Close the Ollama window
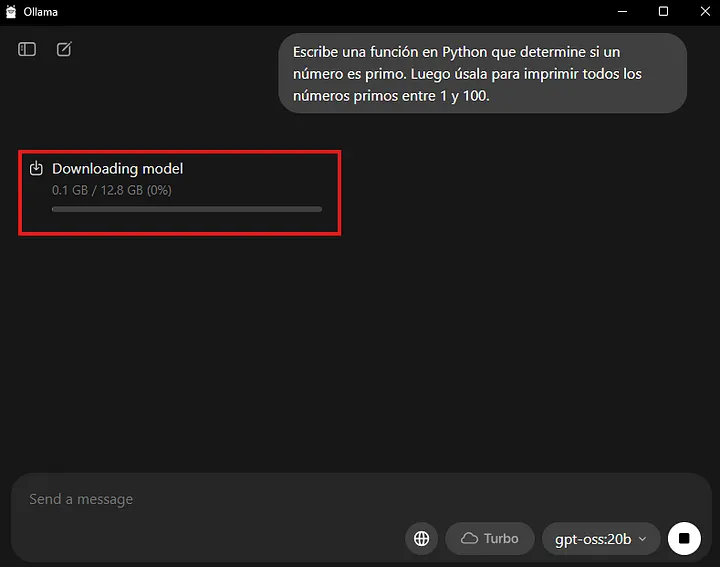This screenshot has width=720, height=567. [705, 11]
